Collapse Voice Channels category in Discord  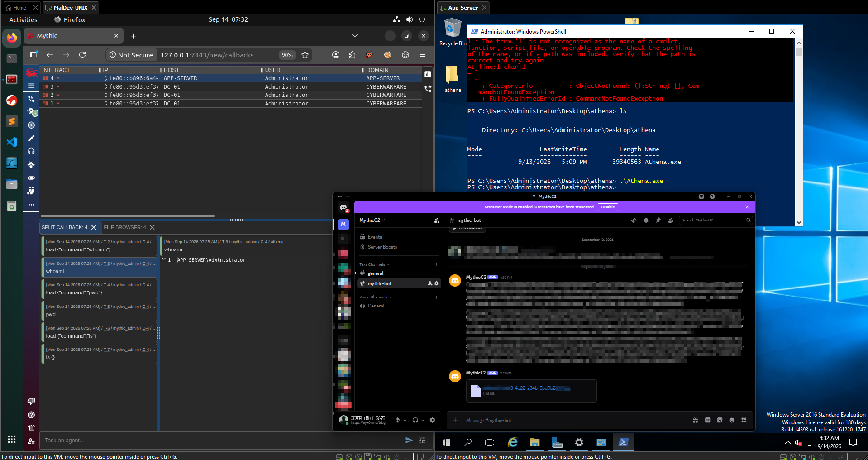click(376, 297)
